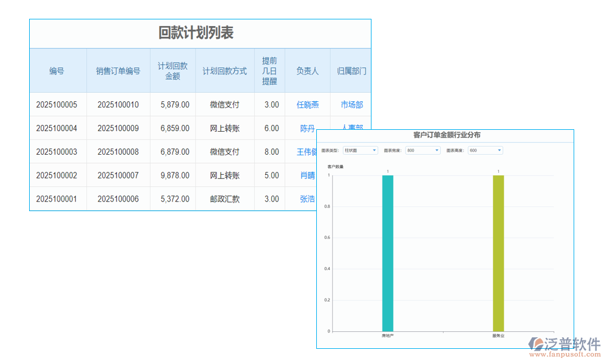Open the 王伟俊 person link
Viewport: 607px width, 364px height.
pos(307,152)
